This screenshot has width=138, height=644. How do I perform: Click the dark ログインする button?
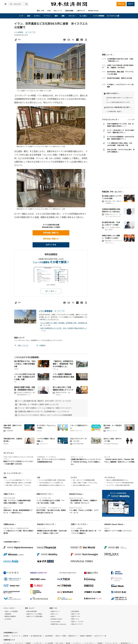click(51, 245)
